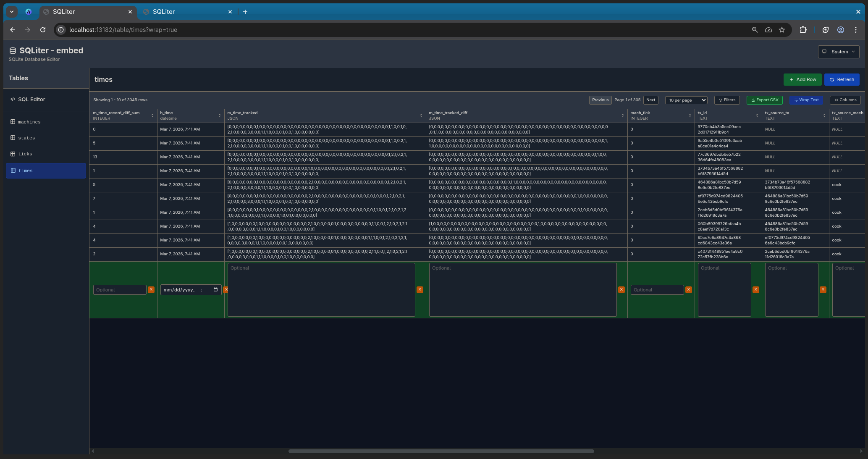Clear the m_time_tracked new row textarea

coord(420,290)
